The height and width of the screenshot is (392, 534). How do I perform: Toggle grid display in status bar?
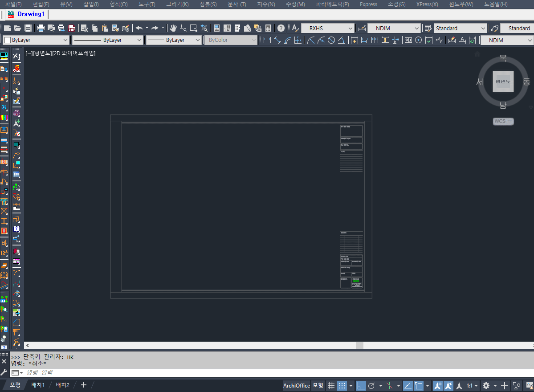(x=331, y=385)
